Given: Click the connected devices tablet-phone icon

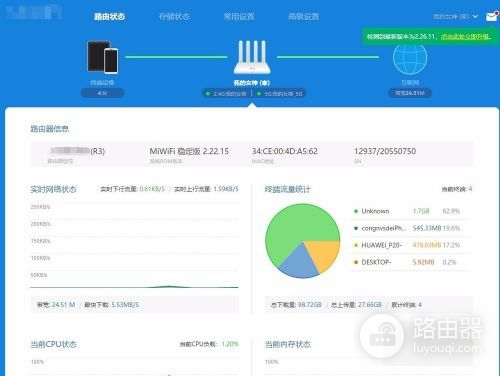Looking at the screenshot, I should pos(103,57).
